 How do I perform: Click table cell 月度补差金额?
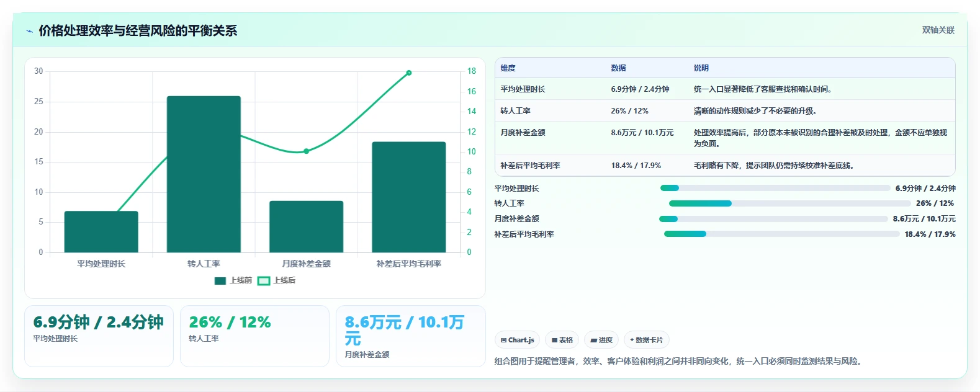[523, 133]
